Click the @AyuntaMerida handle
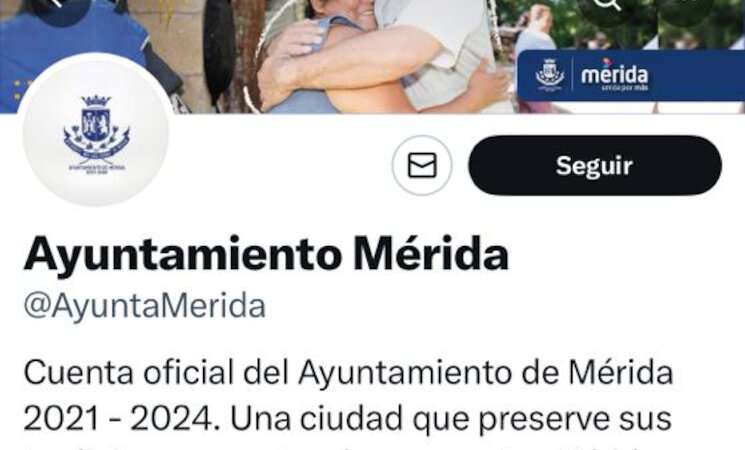 [x=144, y=306]
